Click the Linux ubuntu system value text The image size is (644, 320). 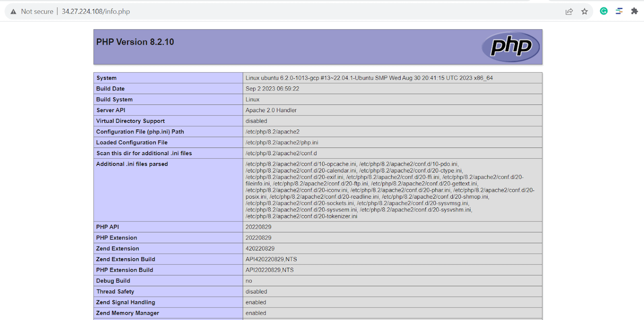click(x=369, y=78)
